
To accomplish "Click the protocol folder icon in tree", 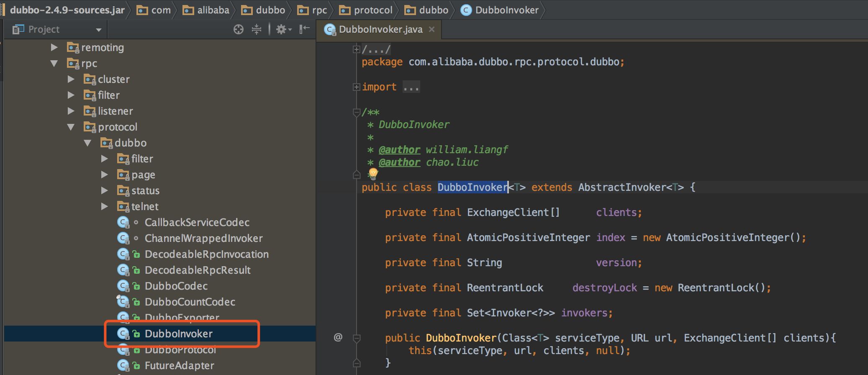I will pos(90,127).
